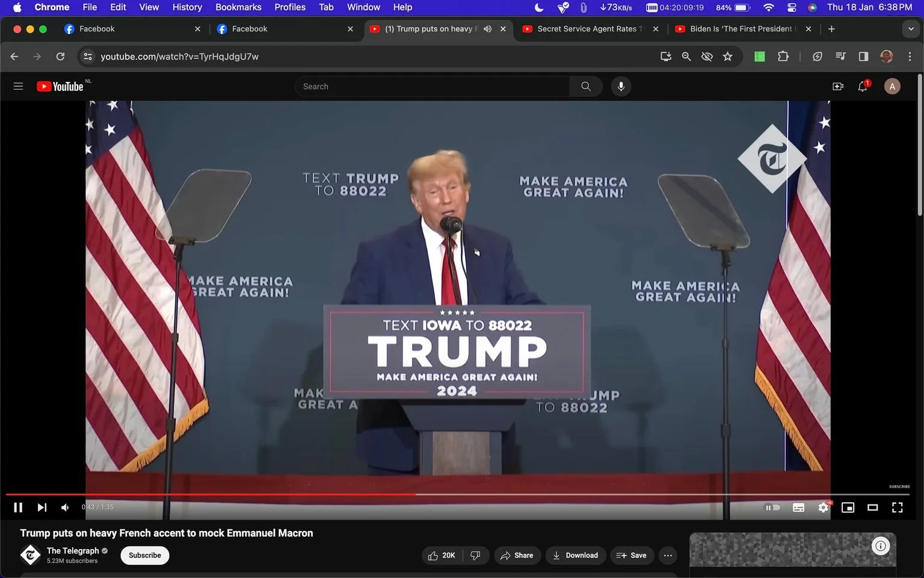Search with your voice microphone

(x=621, y=87)
